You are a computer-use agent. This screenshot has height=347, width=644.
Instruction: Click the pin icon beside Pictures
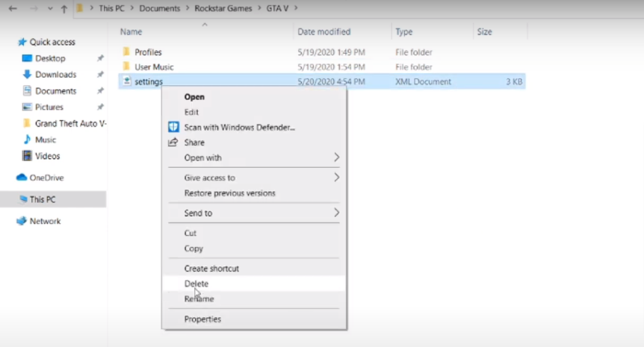(x=100, y=107)
